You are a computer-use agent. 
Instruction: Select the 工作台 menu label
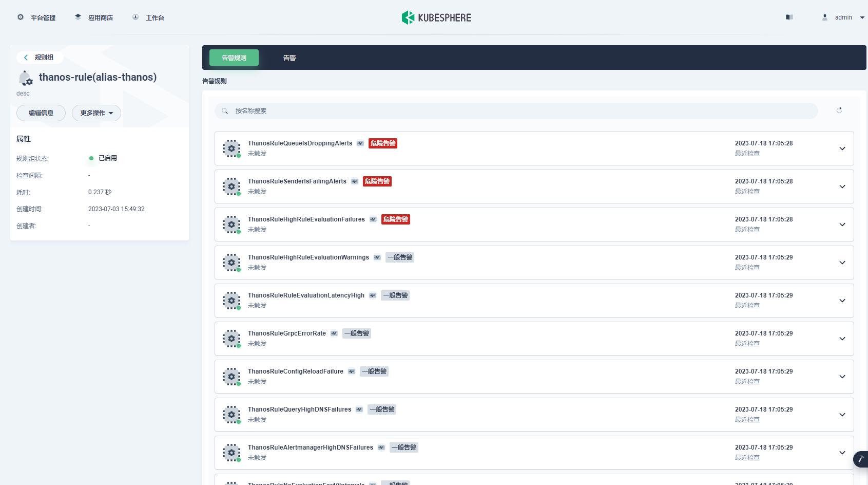[155, 18]
